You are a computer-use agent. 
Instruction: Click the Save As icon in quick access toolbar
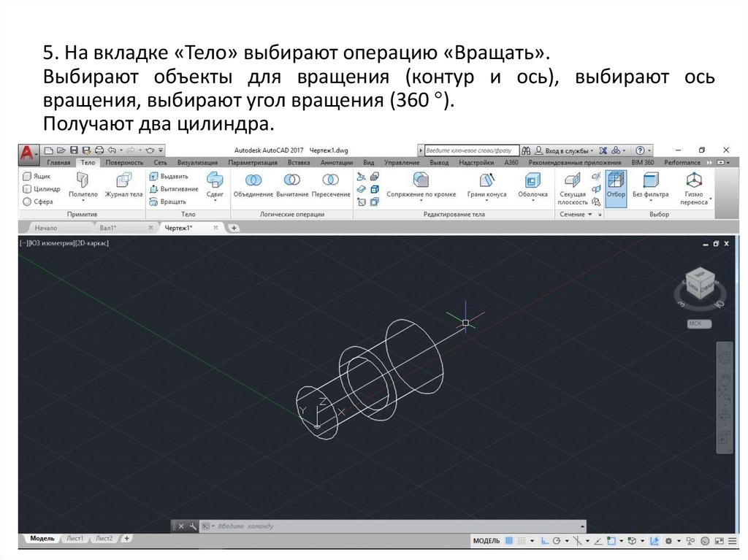(86, 150)
